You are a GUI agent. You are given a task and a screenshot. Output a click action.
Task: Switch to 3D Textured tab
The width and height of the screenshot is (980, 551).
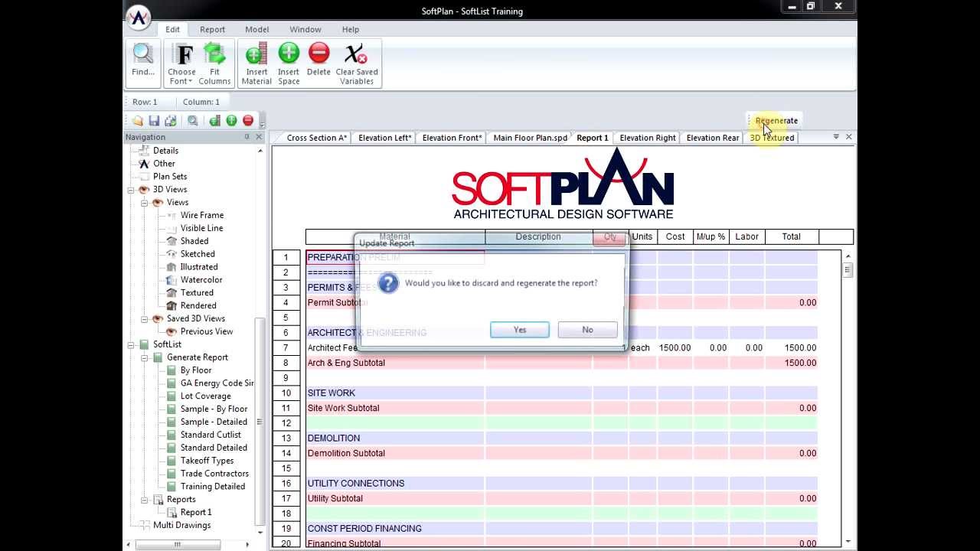(x=772, y=138)
